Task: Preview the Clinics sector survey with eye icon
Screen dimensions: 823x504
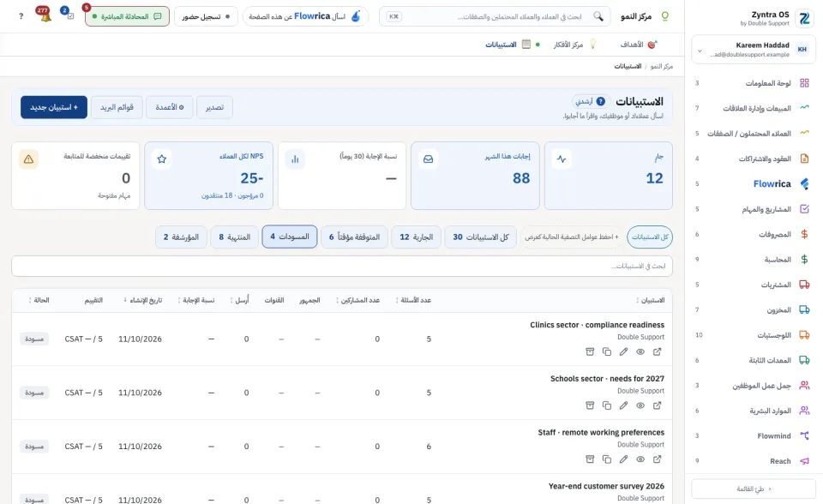Action: (640, 351)
